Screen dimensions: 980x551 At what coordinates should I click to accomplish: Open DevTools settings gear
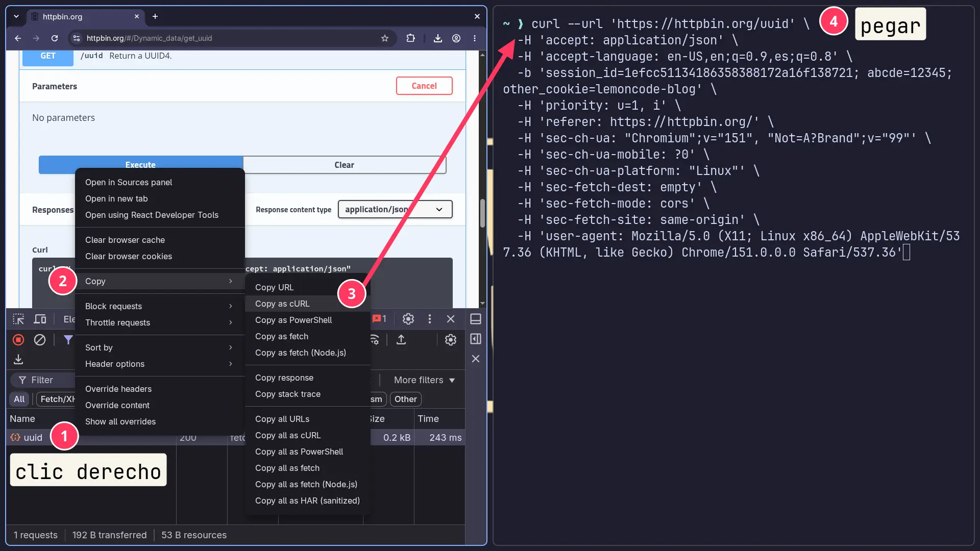point(408,319)
